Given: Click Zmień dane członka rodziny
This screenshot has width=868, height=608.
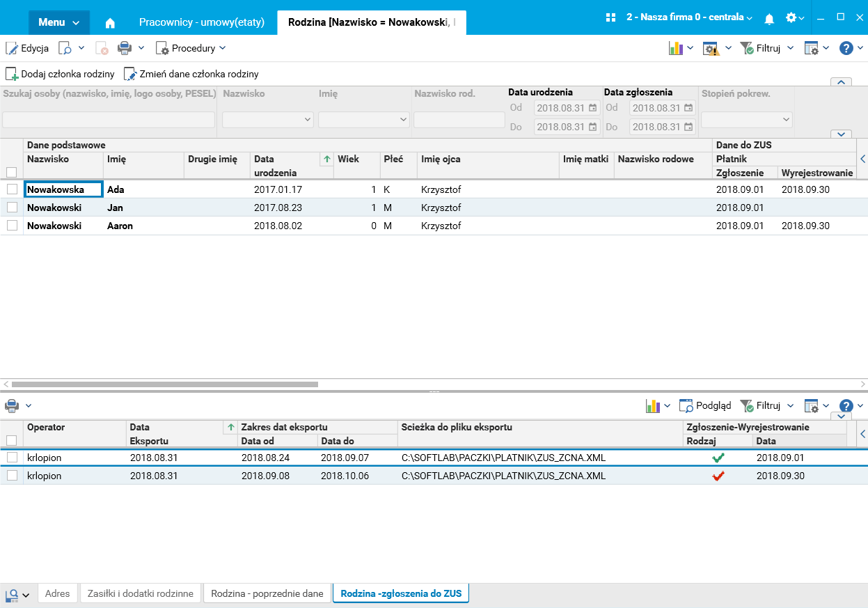Looking at the screenshot, I should coord(191,74).
